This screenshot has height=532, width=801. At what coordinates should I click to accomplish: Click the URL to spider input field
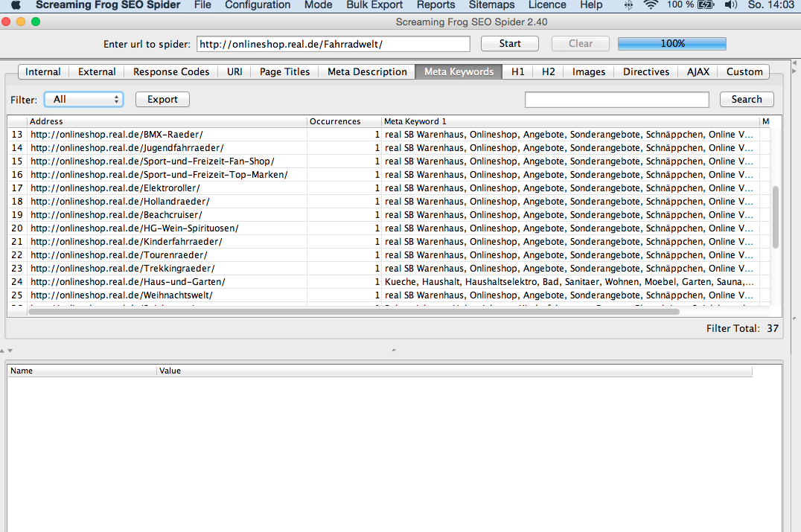tap(333, 44)
